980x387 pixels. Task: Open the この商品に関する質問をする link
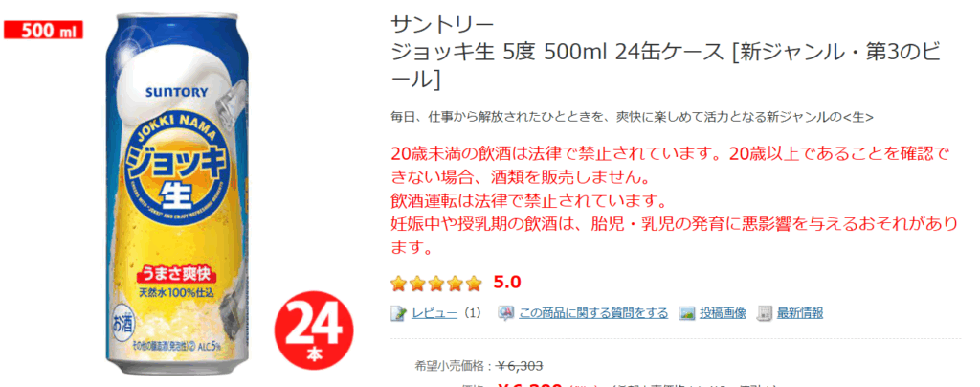point(593,312)
